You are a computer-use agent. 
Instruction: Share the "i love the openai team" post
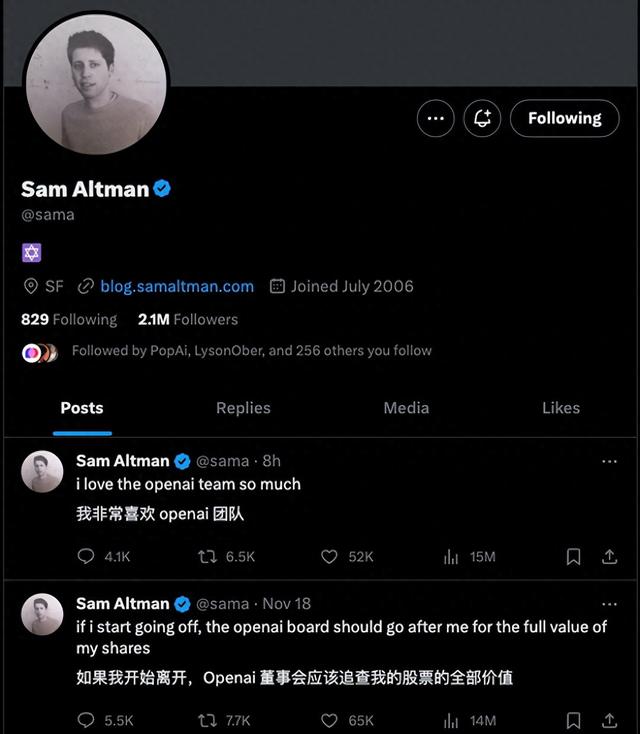click(x=609, y=556)
